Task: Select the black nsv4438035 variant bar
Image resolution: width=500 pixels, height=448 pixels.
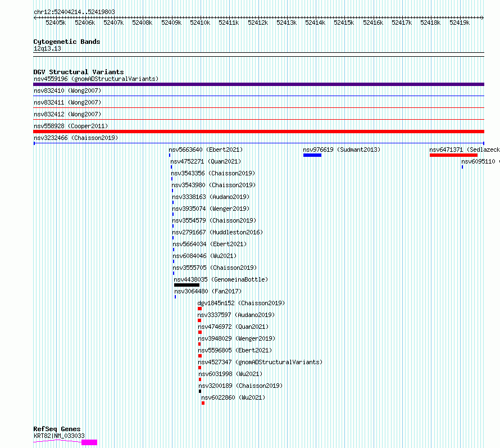Action: point(187,285)
